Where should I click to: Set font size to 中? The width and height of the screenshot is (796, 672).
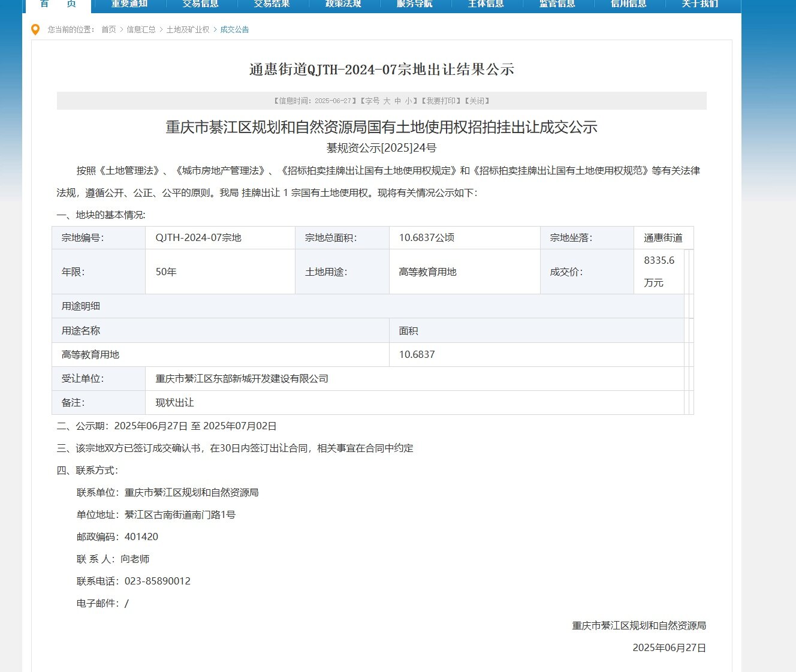point(397,101)
